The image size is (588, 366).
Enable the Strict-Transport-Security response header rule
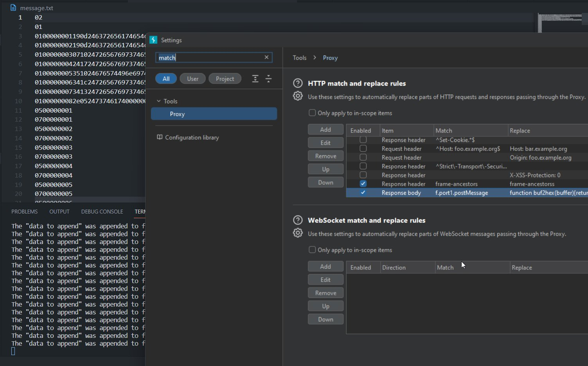coord(363,166)
